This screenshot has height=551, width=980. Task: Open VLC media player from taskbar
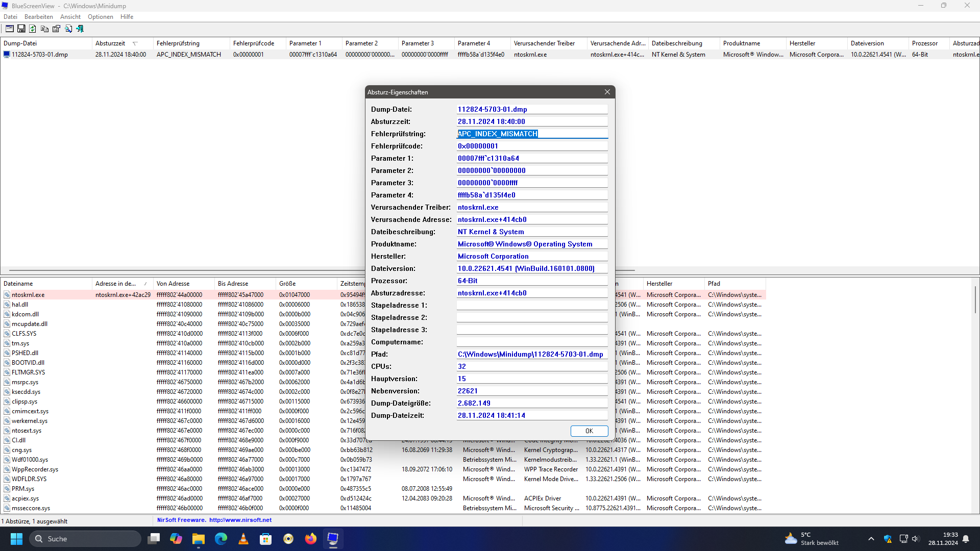pyautogui.click(x=243, y=539)
